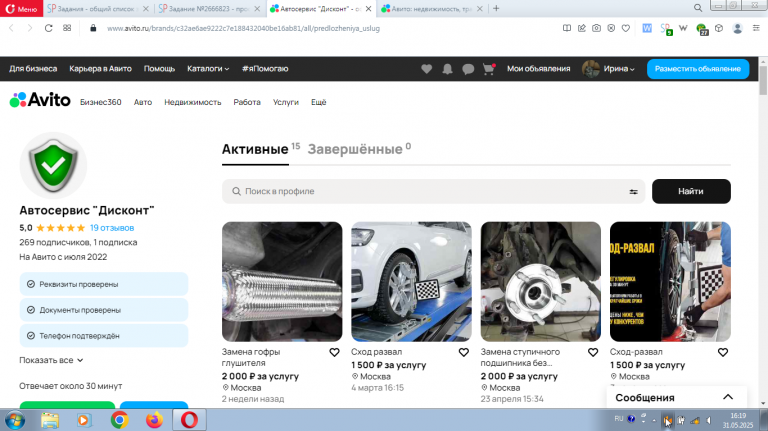Close the Автосервис Дисконт tab
The image size is (768, 431).
(x=368, y=9)
